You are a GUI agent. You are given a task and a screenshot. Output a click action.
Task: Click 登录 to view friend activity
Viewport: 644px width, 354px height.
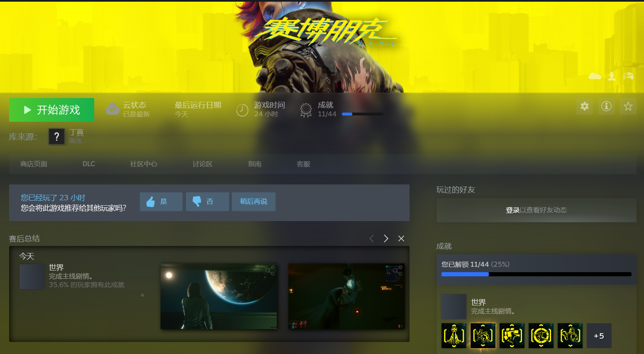pos(512,210)
